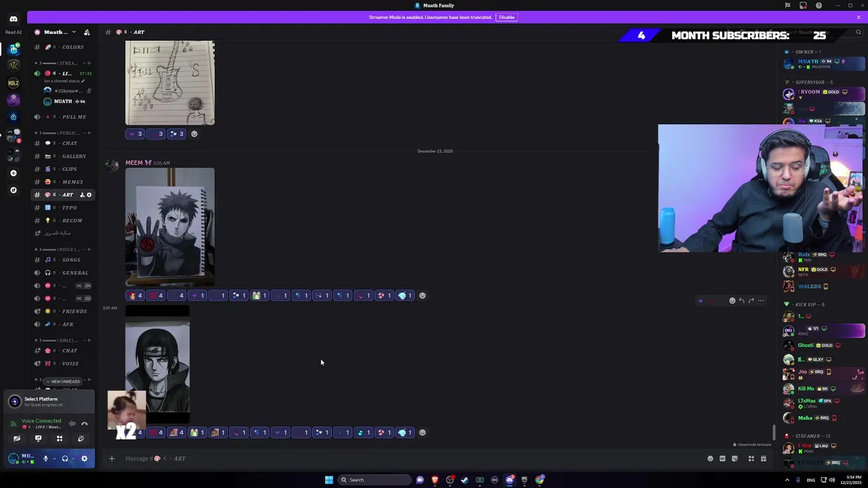Toggle the last reaction under Itachi drawing

[405, 432]
